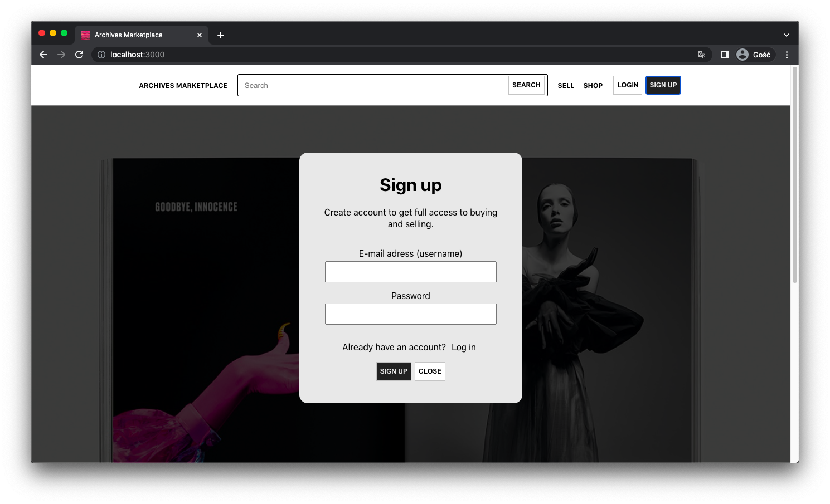Dismiss the dialog with the CLOSE button

429,371
